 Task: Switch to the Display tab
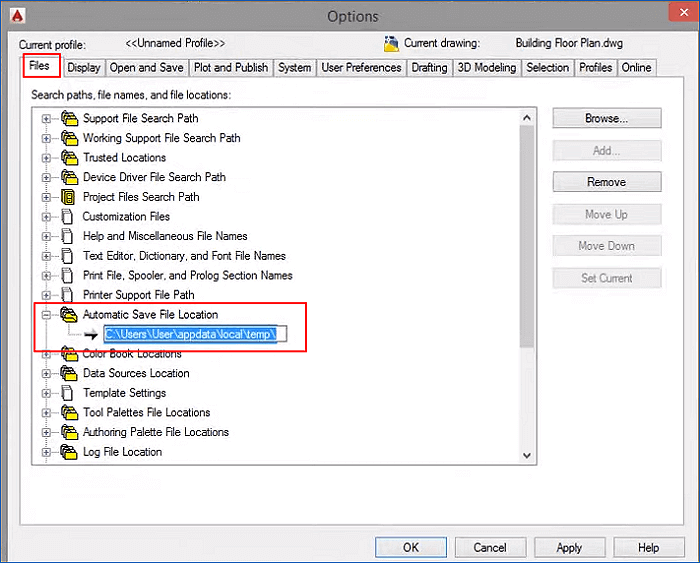(84, 68)
